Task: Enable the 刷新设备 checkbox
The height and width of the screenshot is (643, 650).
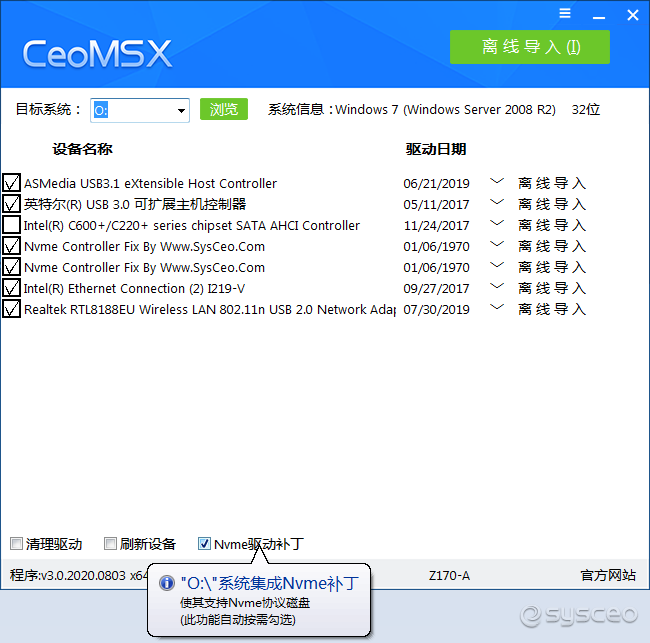Action: coord(110,544)
